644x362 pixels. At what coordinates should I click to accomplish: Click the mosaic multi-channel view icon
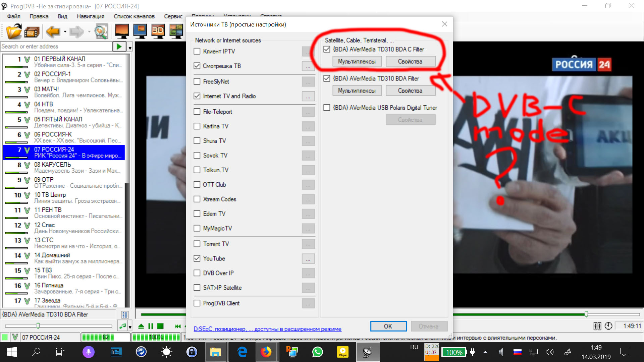pyautogui.click(x=176, y=31)
